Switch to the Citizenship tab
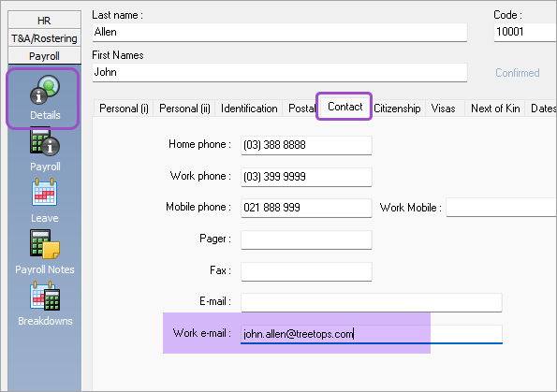This screenshot has height=392, width=557. 397,109
